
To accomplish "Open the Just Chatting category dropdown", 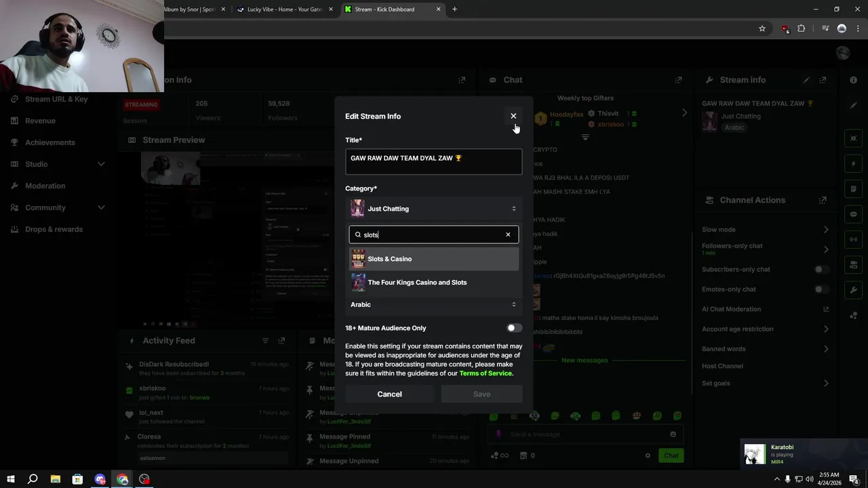I will click(434, 209).
